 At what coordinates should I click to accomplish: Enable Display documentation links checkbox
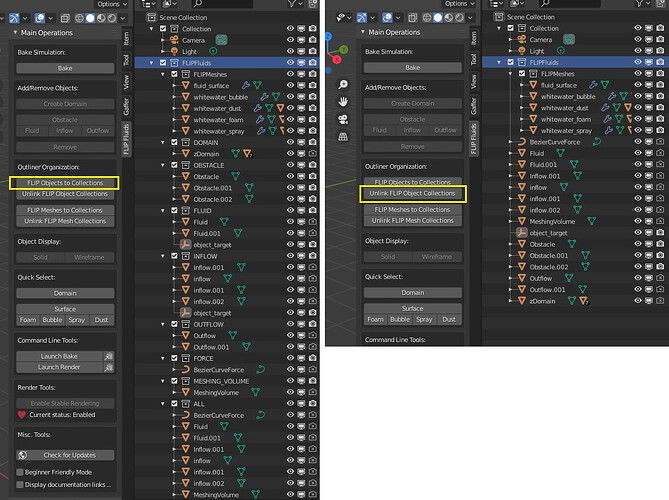pos(20,484)
